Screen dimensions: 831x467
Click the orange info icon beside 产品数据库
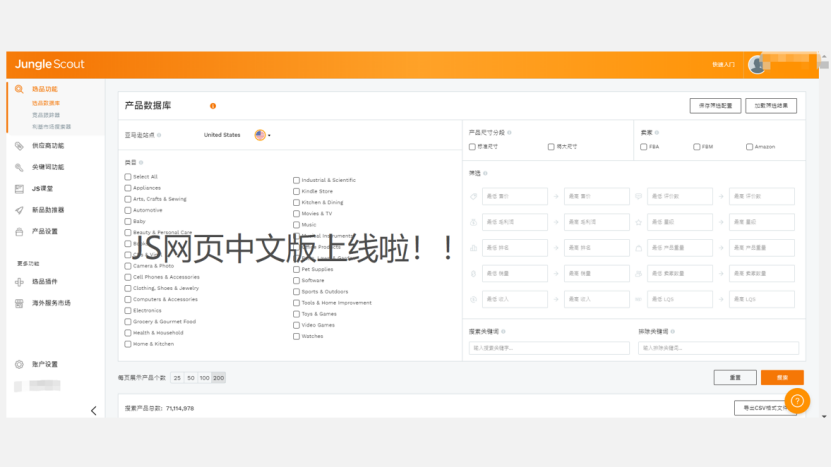[213, 106]
